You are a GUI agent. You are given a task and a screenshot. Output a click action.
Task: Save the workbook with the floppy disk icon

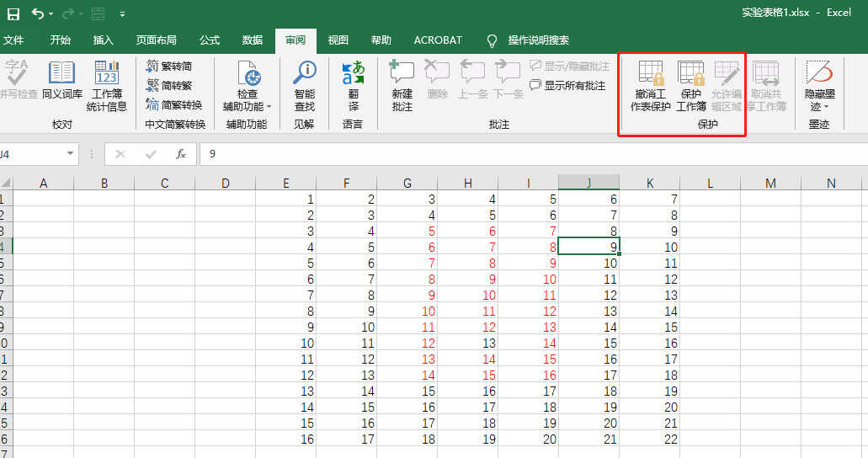pos(13,13)
